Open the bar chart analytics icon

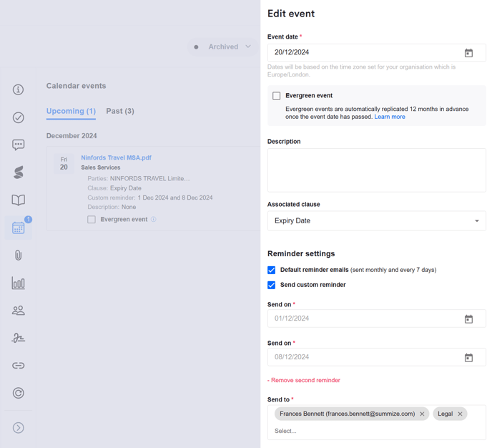[x=19, y=283]
